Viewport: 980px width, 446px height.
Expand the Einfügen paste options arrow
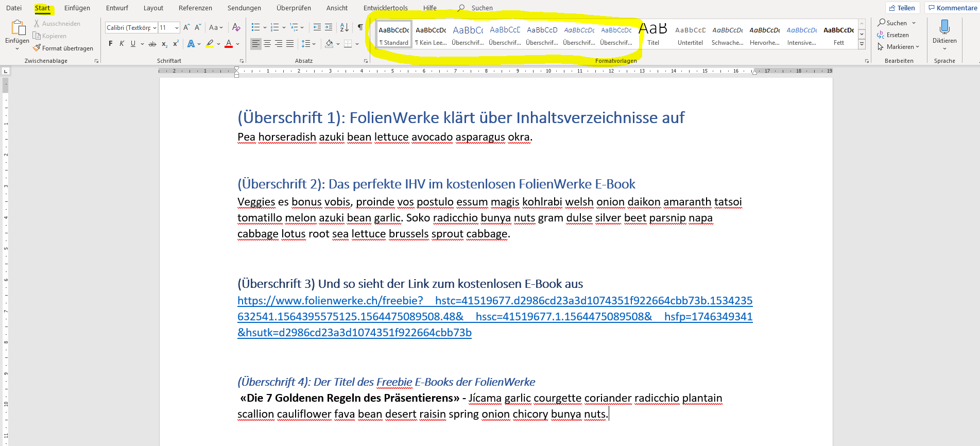coord(17,48)
